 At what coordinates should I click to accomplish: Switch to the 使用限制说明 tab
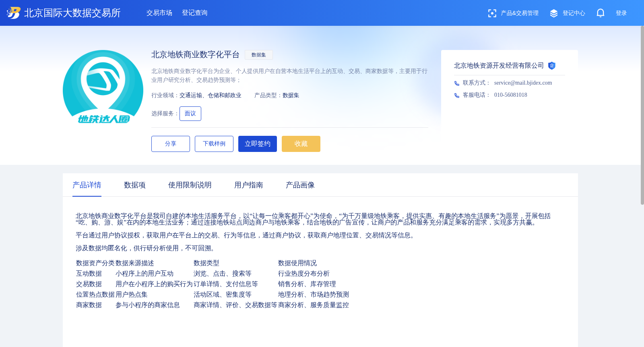(x=190, y=185)
